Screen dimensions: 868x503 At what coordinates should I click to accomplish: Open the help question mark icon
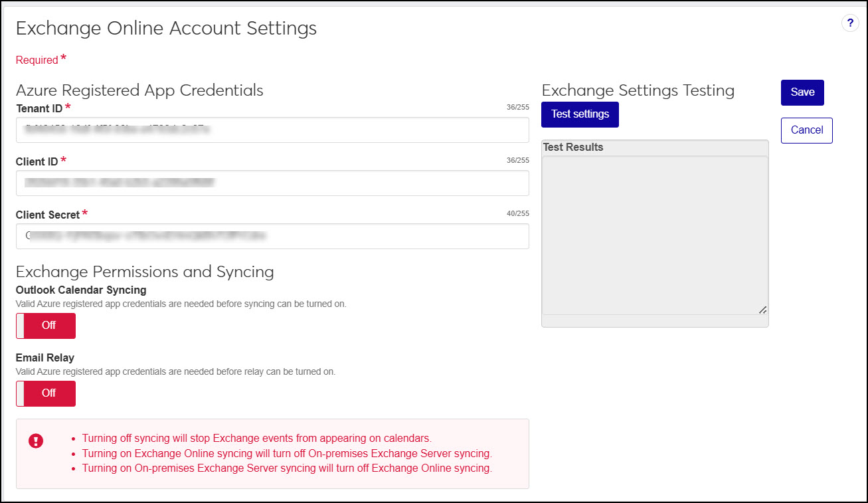(850, 23)
